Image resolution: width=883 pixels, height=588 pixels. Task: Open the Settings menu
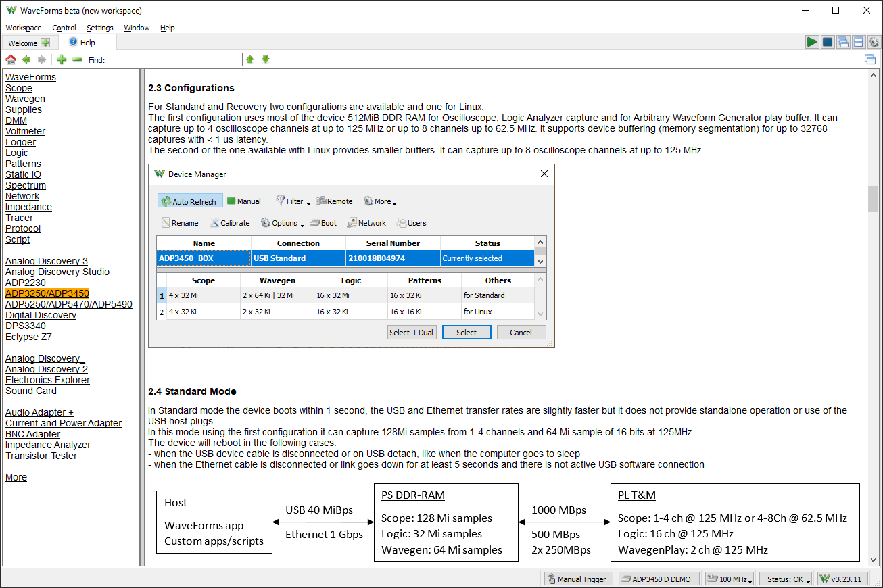[100, 28]
